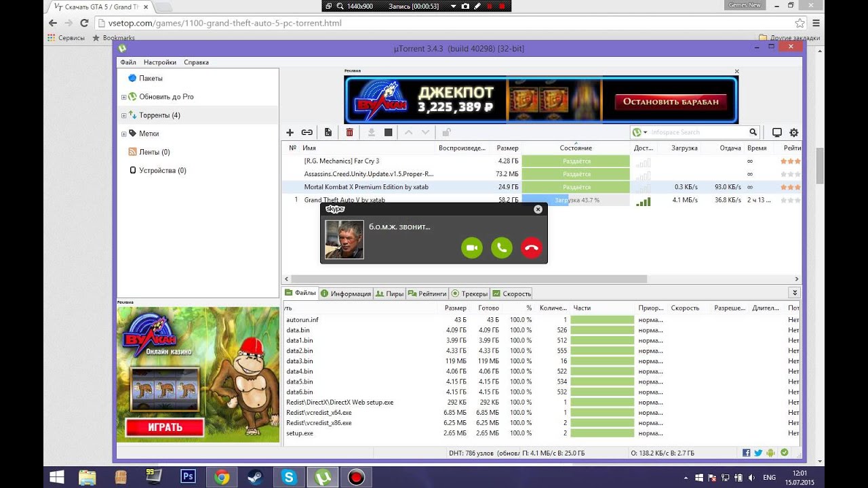The height and width of the screenshot is (488, 868).
Task: Select Устройства (0) in the sidebar
Action: [x=163, y=171]
